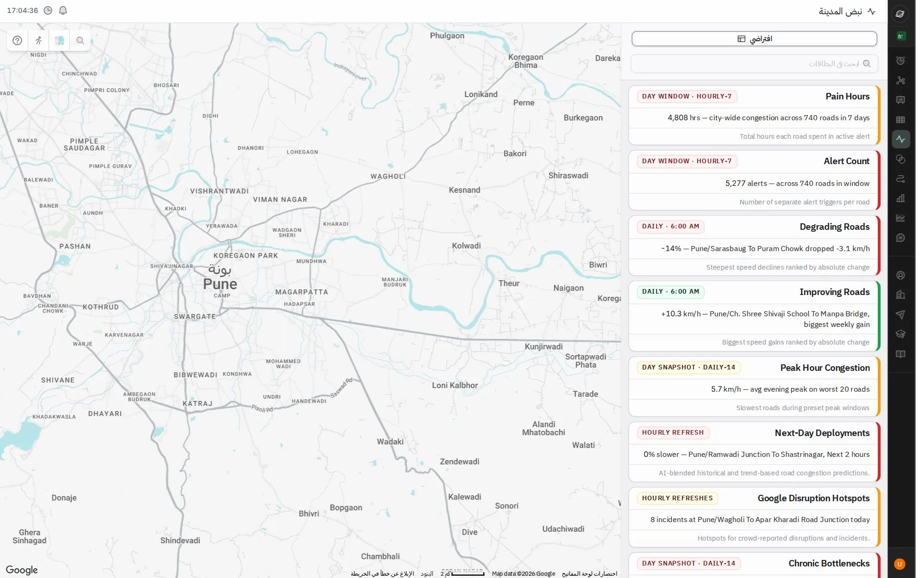This screenshot has height=578, width=924.
Task: Open the graduation cap icon in sidebar
Action: (900, 334)
